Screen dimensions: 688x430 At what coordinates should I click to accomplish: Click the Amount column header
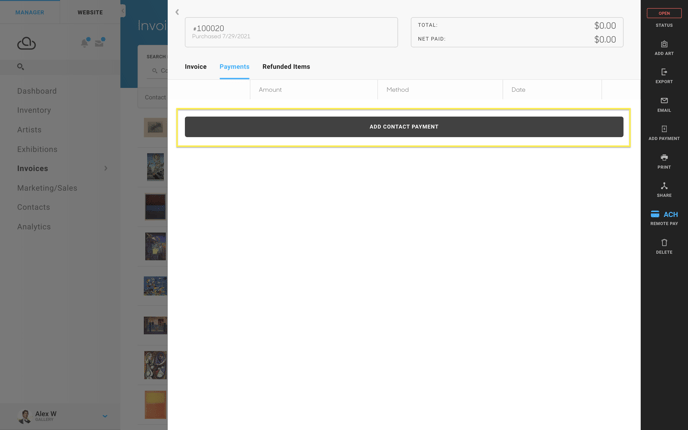[x=270, y=90]
